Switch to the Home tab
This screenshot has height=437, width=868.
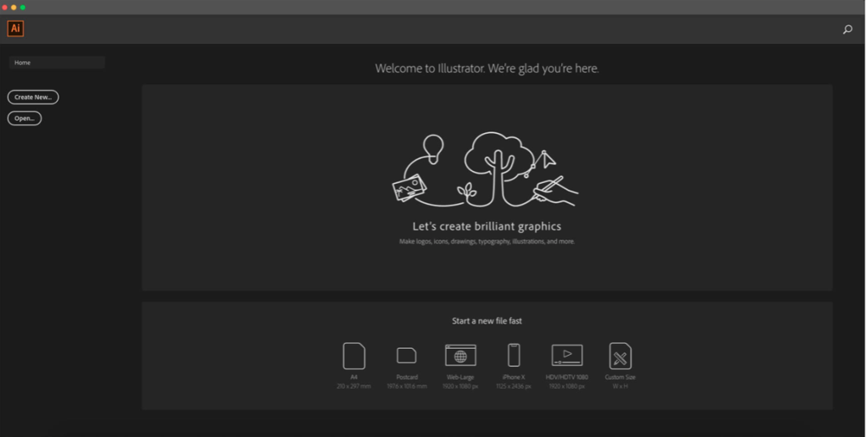tap(57, 63)
